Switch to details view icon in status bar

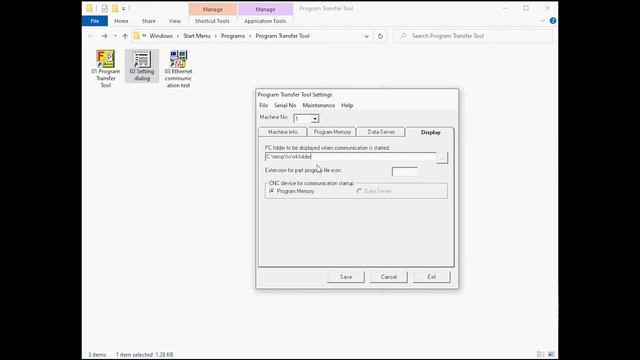[x=540, y=354]
